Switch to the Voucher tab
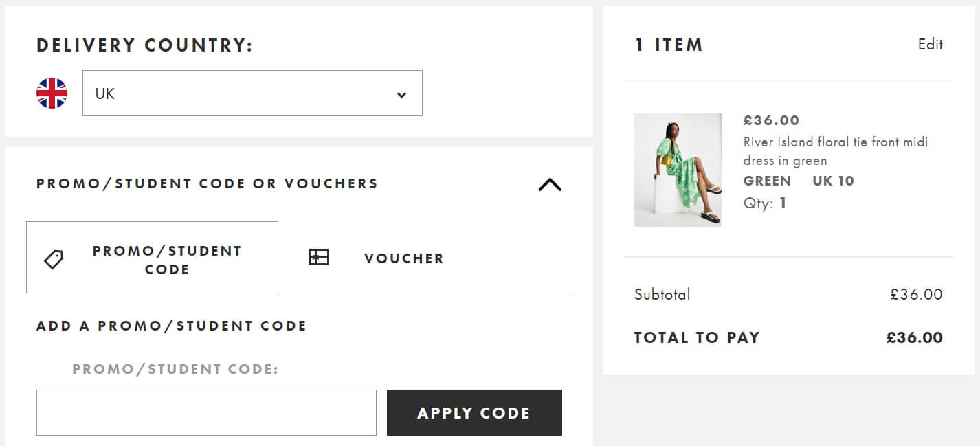Screen dimensions: 980x446 pos(403,258)
